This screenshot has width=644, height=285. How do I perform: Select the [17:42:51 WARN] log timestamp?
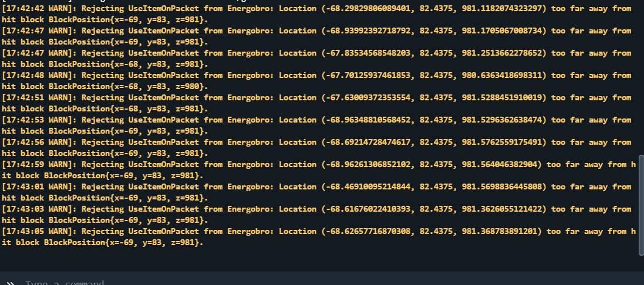(39, 97)
